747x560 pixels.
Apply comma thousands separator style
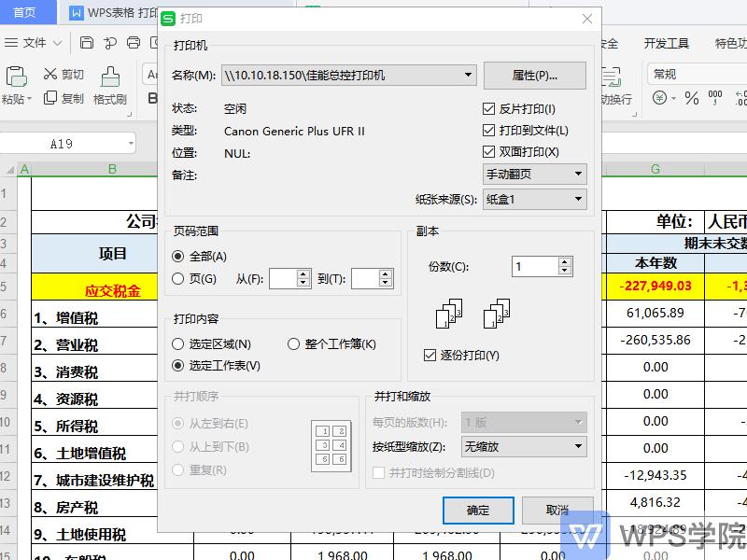715,95
